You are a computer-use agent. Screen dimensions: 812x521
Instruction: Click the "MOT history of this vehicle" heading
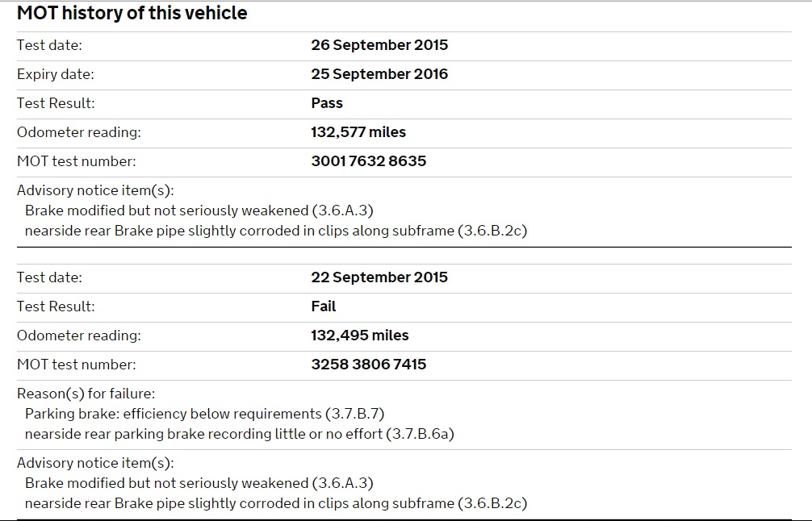pos(132,14)
